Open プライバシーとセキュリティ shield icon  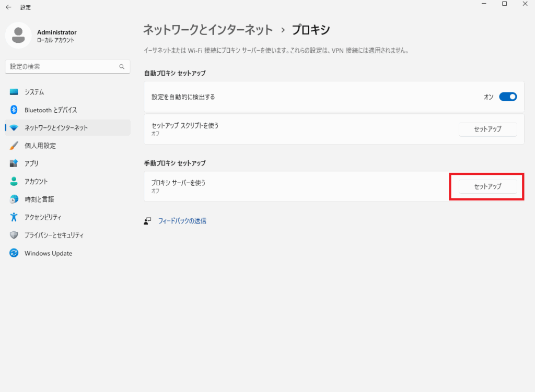point(14,235)
